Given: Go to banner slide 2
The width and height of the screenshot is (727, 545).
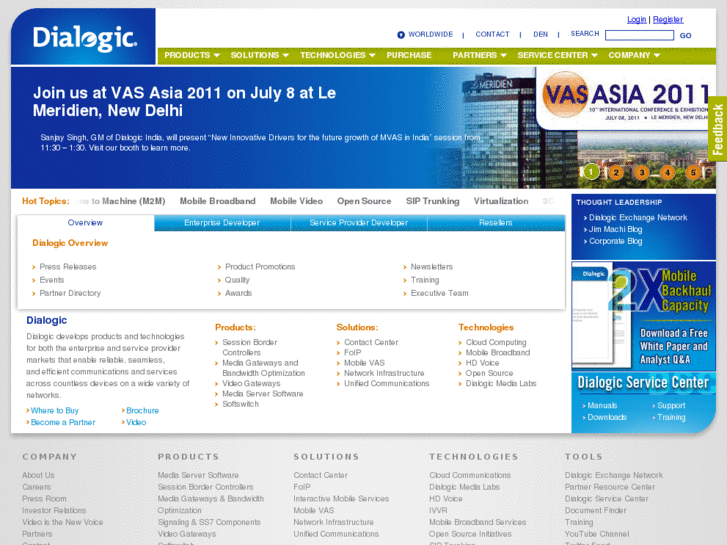Looking at the screenshot, I should (616, 173).
